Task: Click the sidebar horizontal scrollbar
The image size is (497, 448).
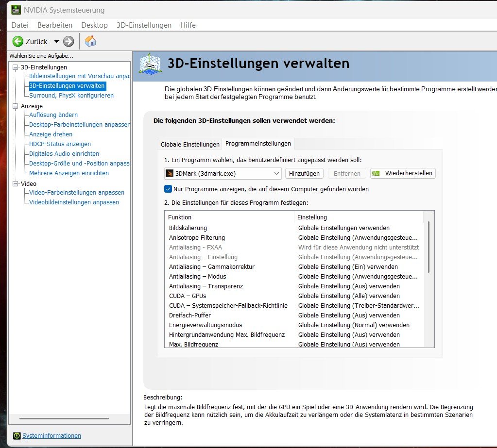Action: (64, 418)
